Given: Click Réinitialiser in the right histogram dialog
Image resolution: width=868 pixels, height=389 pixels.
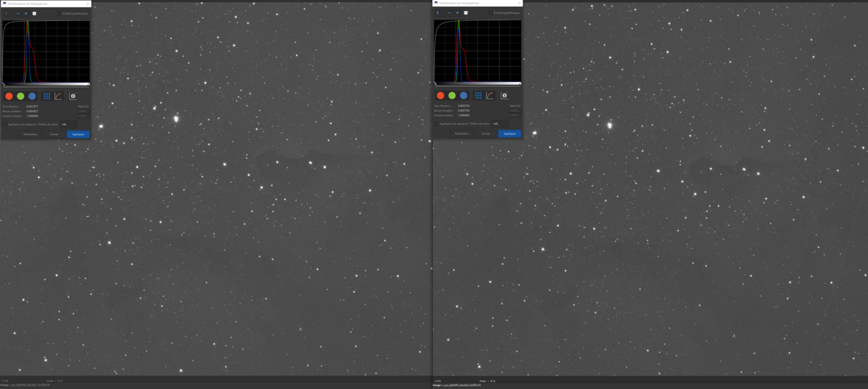Looking at the screenshot, I should (x=462, y=134).
